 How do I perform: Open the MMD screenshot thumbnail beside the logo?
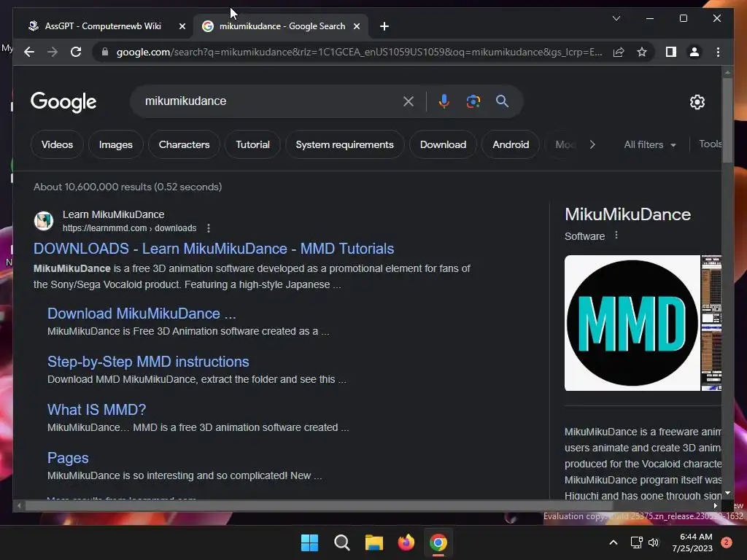[x=711, y=323]
